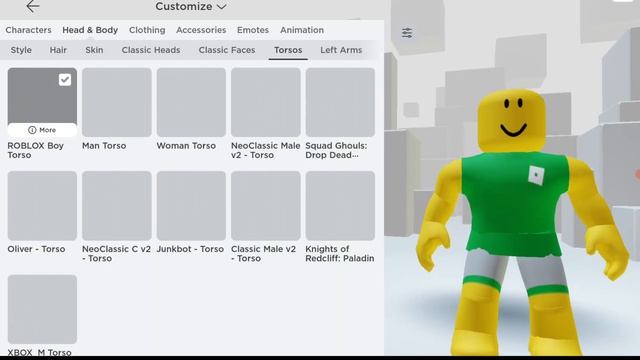Image resolution: width=640 pixels, height=360 pixels.
Task: Select Knights of Redcliff: Paladin thumbnail
Action: coord(340,206)
